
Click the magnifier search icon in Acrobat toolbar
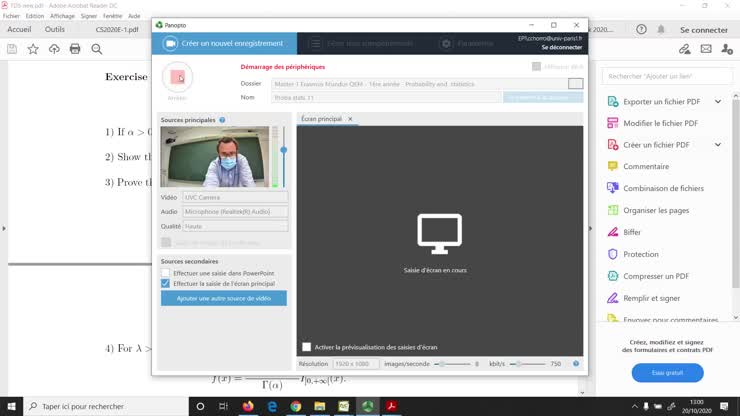tap(96, 49)
